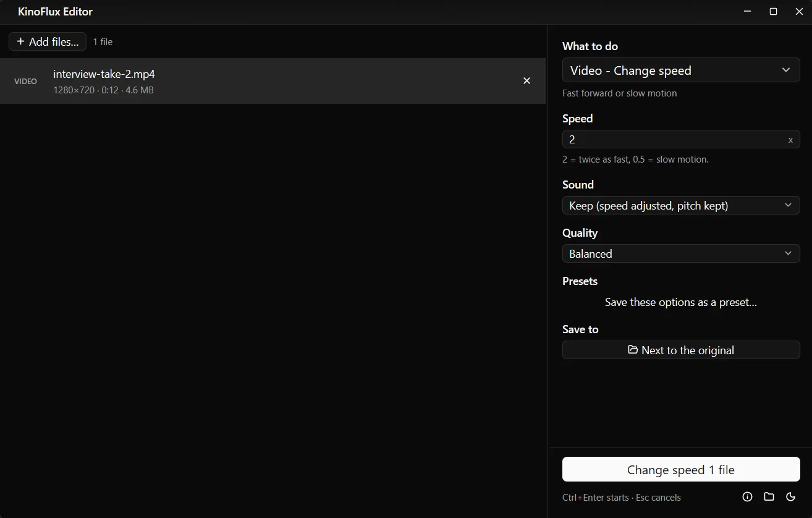Toggle dark mode moon icon
This screenshot has height=518, width=812.
click(x=790, y=497)
